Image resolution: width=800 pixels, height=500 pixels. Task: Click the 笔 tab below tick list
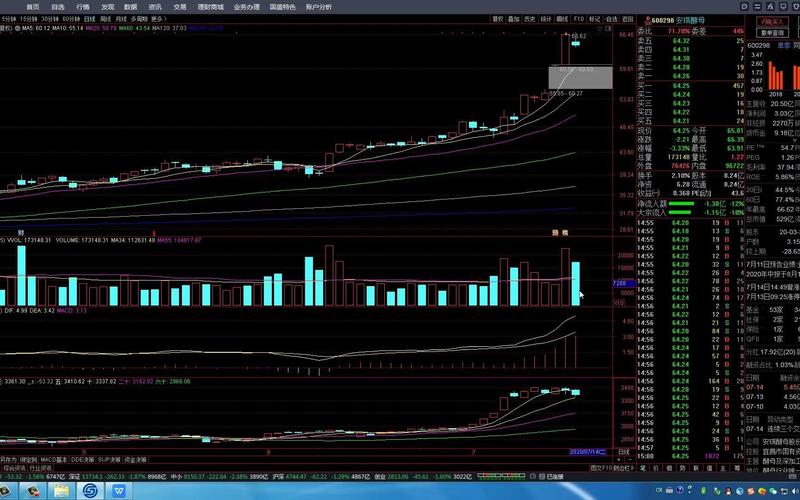pos(643,468)
